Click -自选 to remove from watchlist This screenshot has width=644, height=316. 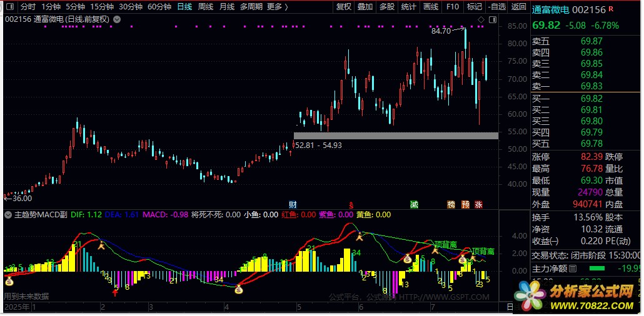[x=497, y=7]
